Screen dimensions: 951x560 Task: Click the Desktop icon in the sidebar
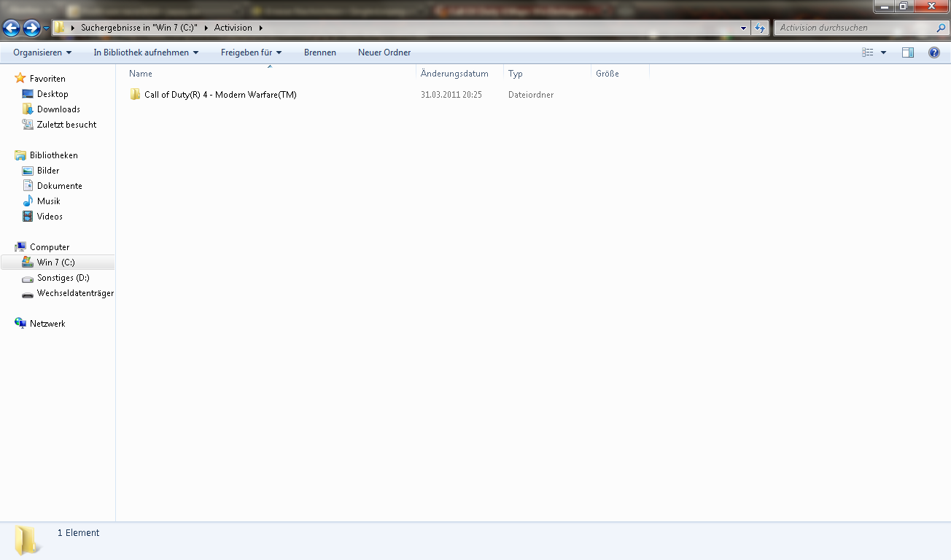point(28,94)
